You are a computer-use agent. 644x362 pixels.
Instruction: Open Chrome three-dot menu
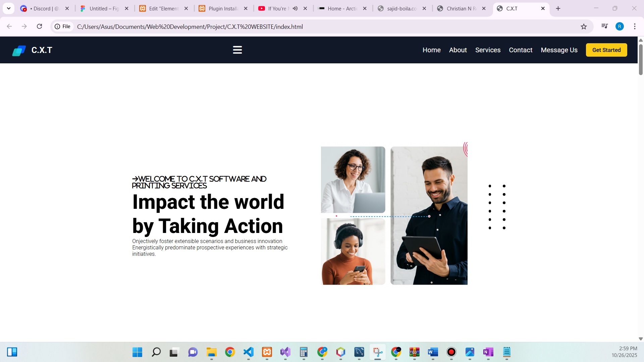click(x=635, y=26)
